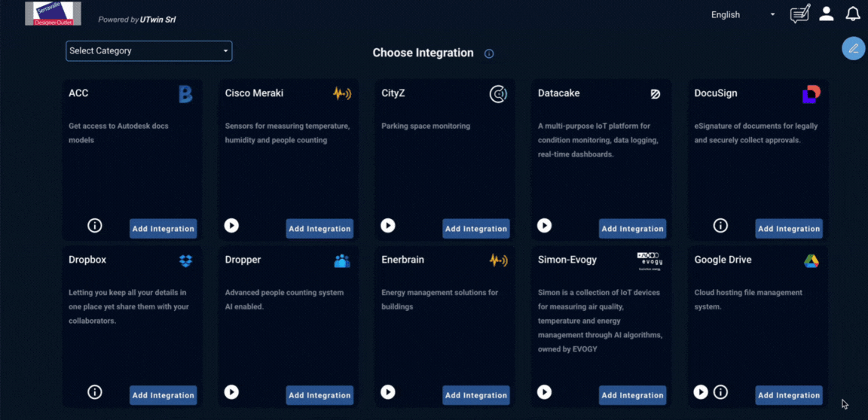
Task: Click the blue pencil edit button
Action: pyautogui.click(x=853, y=48)
